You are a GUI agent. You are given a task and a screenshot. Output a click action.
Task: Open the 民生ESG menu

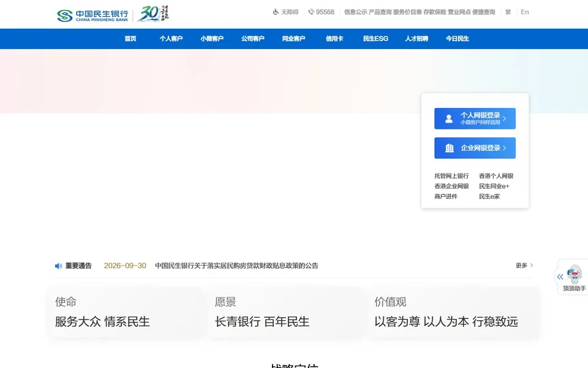point(375,39)
